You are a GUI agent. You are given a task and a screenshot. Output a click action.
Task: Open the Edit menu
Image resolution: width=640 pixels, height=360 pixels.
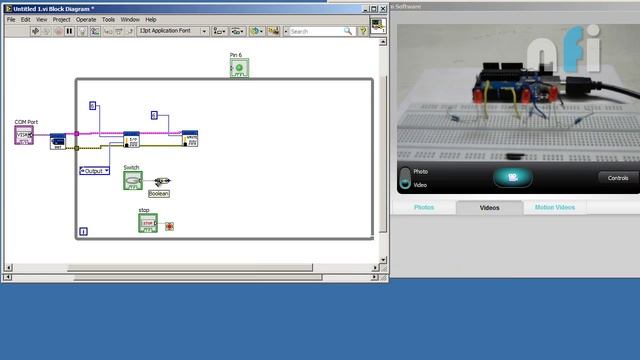(x=25, y=20)
